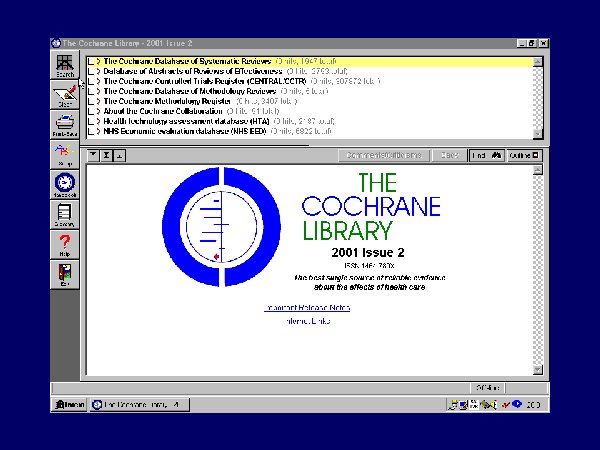Click the Find button with binoculars
This screenshot has height=450, width=600.
tap(487, 155)
